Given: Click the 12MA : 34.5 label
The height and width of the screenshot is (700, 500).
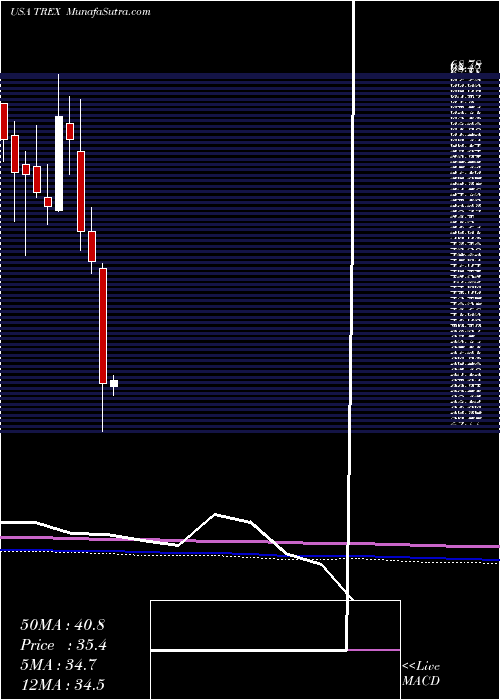Looking at the screenshot, I should click(62, 684).
